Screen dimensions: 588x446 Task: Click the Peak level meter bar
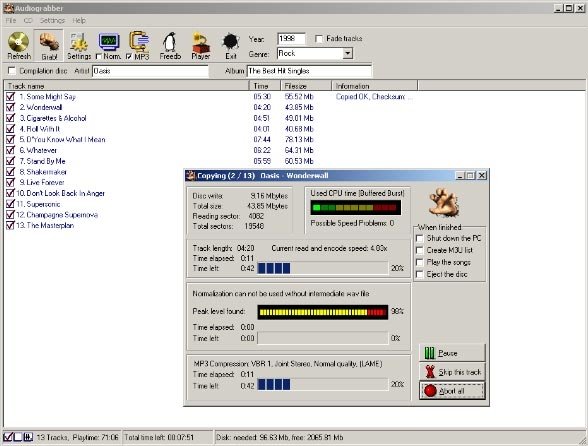point(322,312)
